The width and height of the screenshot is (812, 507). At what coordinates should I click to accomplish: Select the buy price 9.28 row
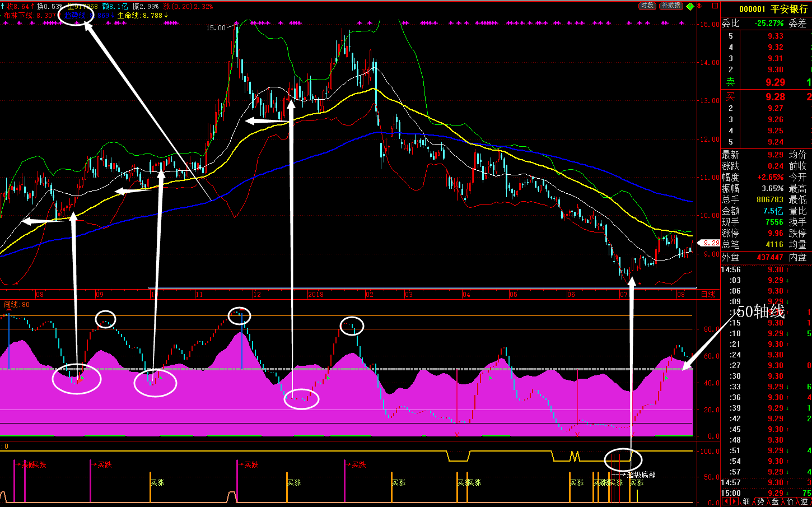766,97
